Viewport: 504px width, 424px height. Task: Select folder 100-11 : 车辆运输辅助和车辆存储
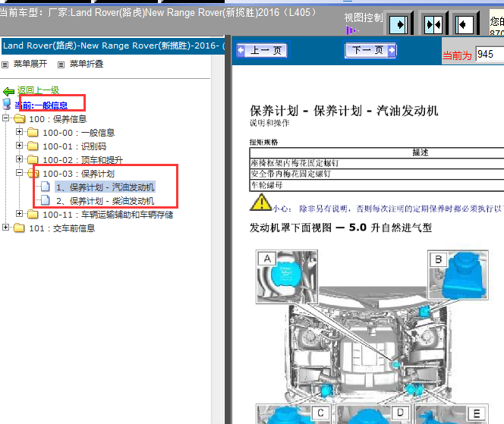click(x=108, y=215)
